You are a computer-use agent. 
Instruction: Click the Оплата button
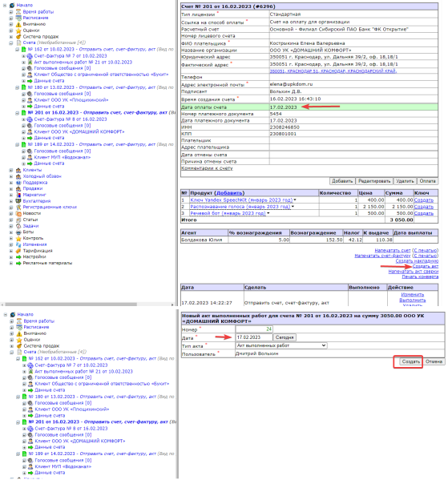pyautogui.click(x=427, y=181)
